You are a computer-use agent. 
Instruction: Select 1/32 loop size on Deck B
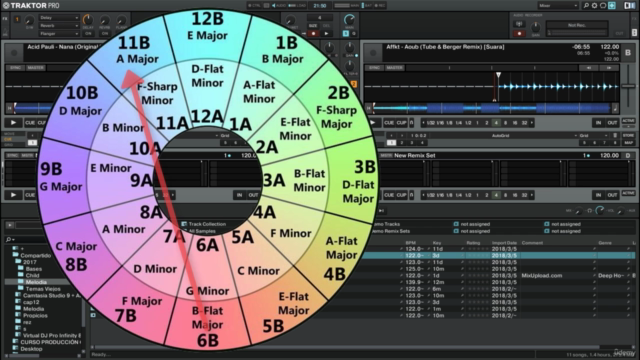click(x=431, y=123)
